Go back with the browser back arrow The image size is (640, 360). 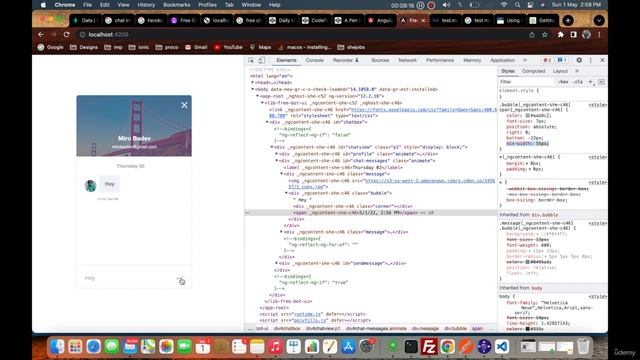tap(41, 35)
